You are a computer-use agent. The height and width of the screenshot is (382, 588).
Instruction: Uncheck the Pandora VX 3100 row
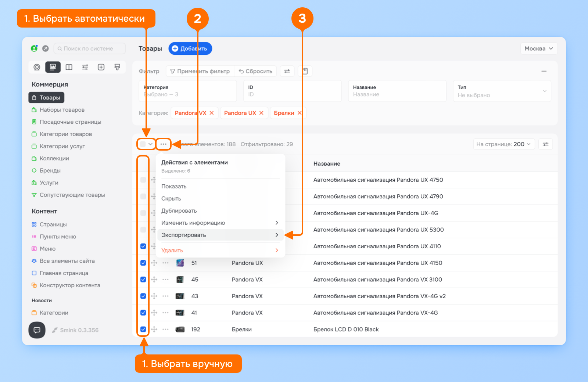point(143,280)
